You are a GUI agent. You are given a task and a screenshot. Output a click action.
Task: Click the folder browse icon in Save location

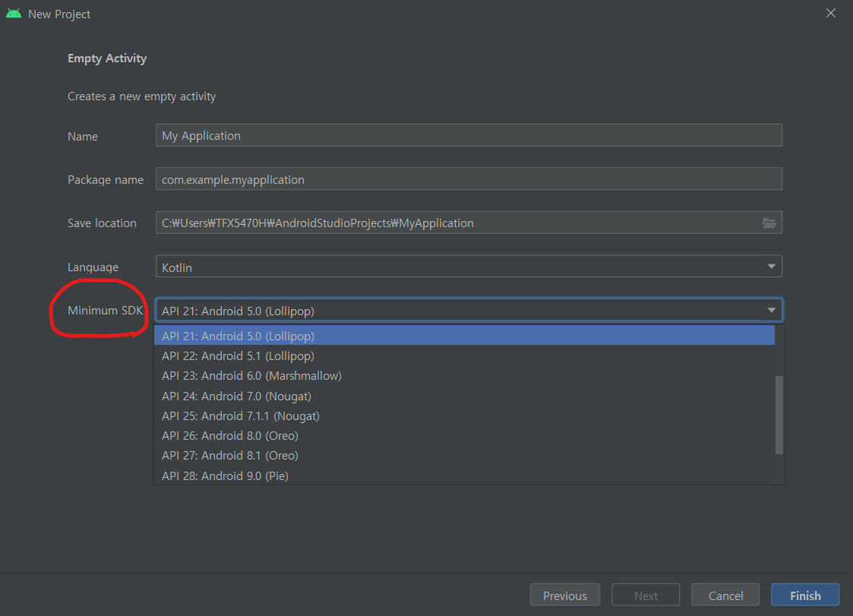coord(769,223)
